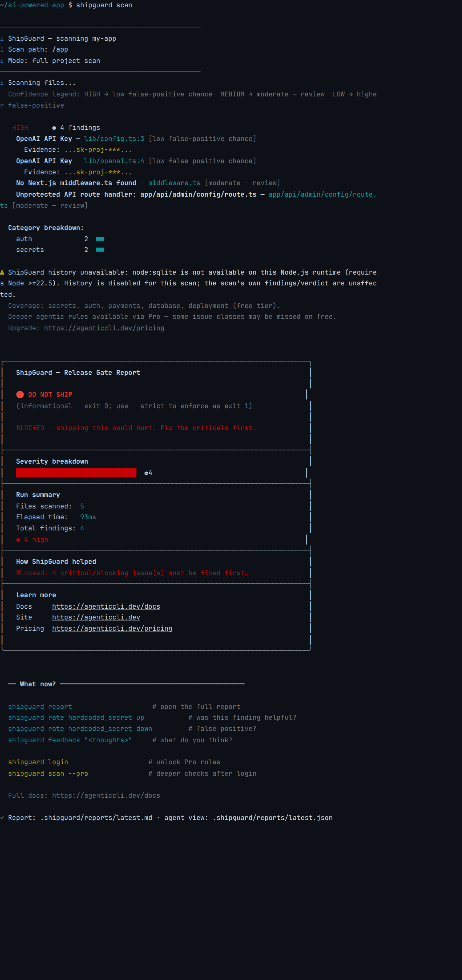
Task: Open the Site link agenticcli.dev
Action: (x=96, y=618)
